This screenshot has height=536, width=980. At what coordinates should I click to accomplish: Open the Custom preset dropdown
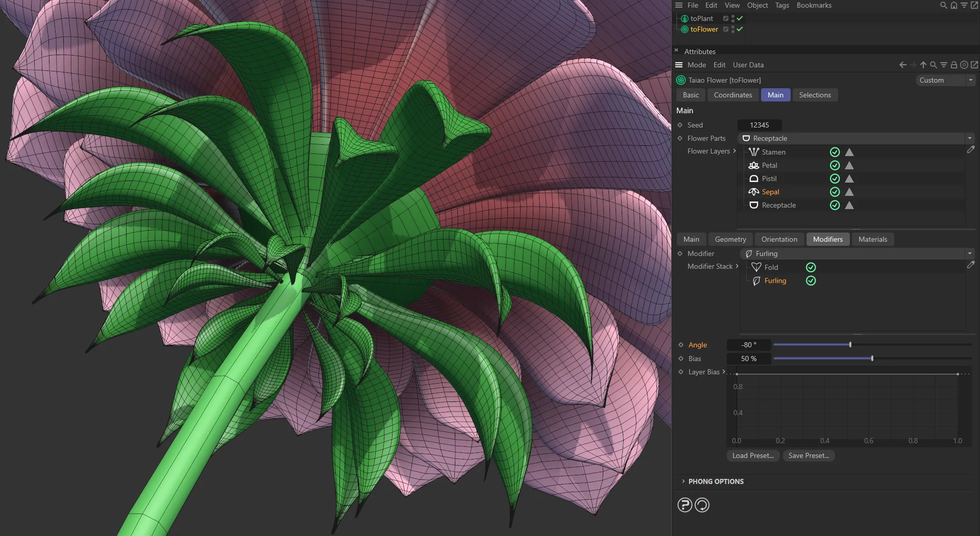pyautogui.click(x=945, y=80)
